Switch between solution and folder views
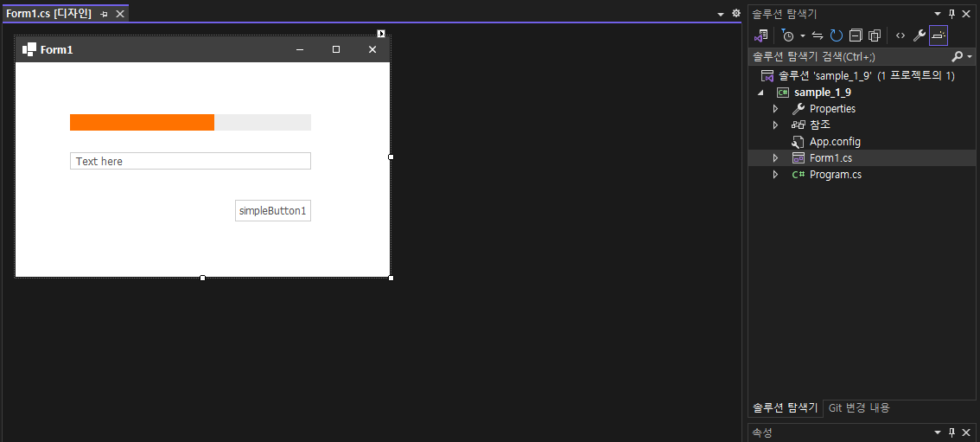 pyautogui.click(x=761, y=35)
